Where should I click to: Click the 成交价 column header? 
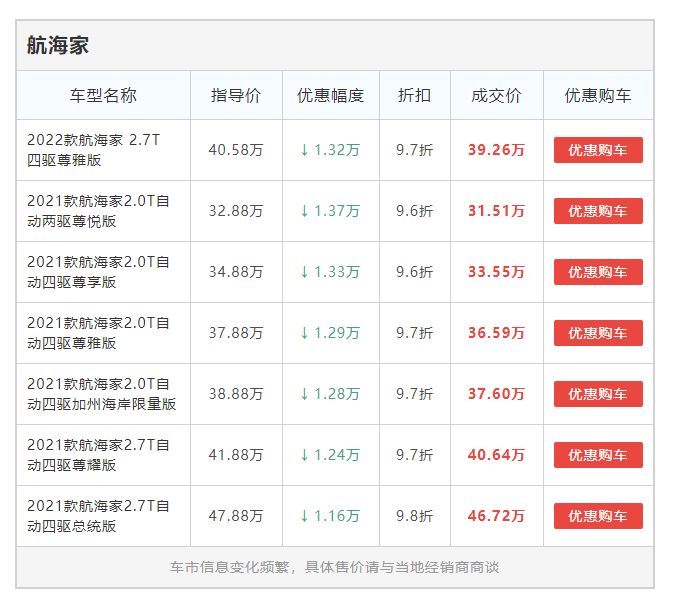496,95
